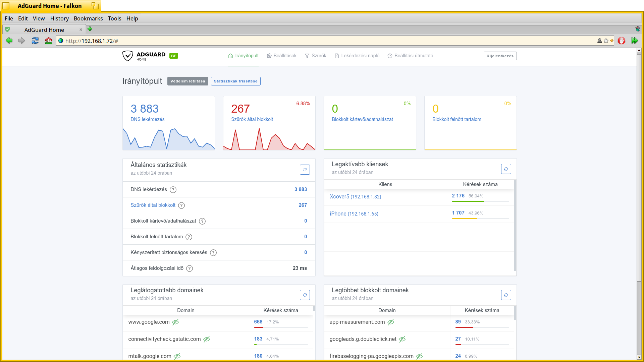Click the site info globe icon
Screen dimensions: 644x362
61,41
